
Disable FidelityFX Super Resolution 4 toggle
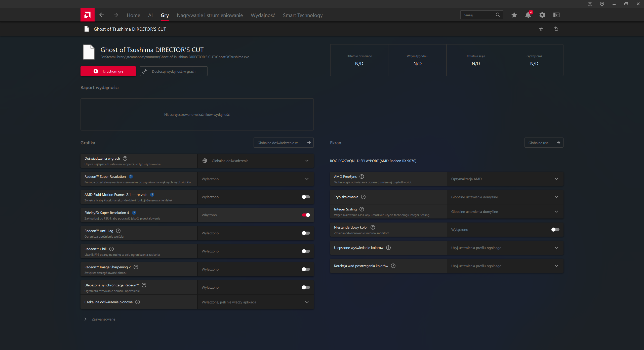(x=306, y=215)
